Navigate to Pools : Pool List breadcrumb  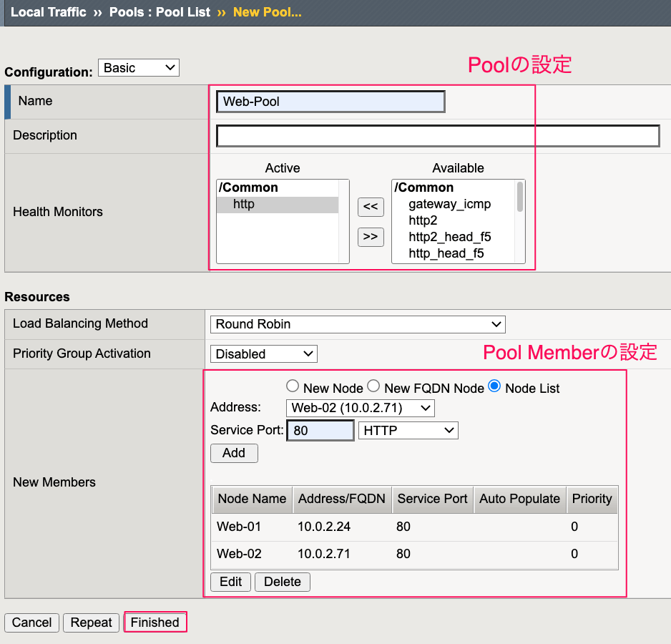pos(160,12)
